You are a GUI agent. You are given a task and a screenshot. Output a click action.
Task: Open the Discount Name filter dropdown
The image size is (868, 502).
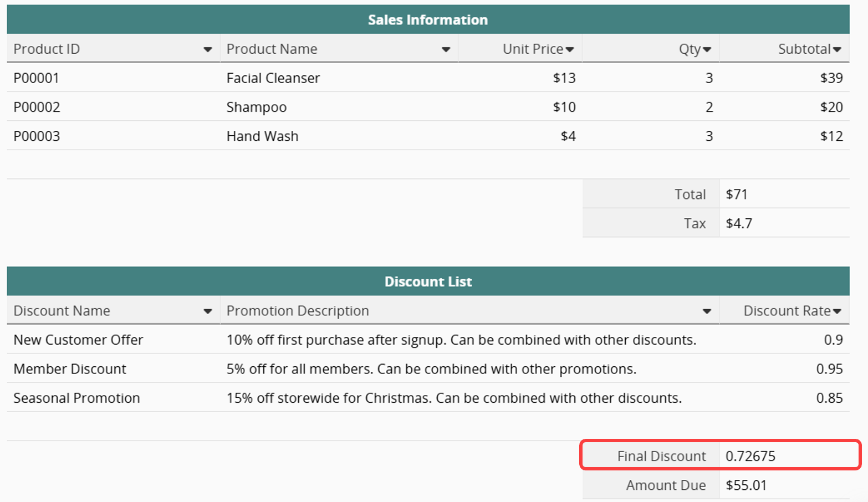coord(208,311)
